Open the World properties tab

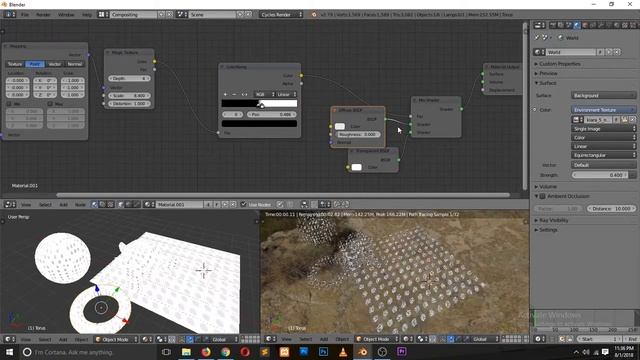[576, 25]
